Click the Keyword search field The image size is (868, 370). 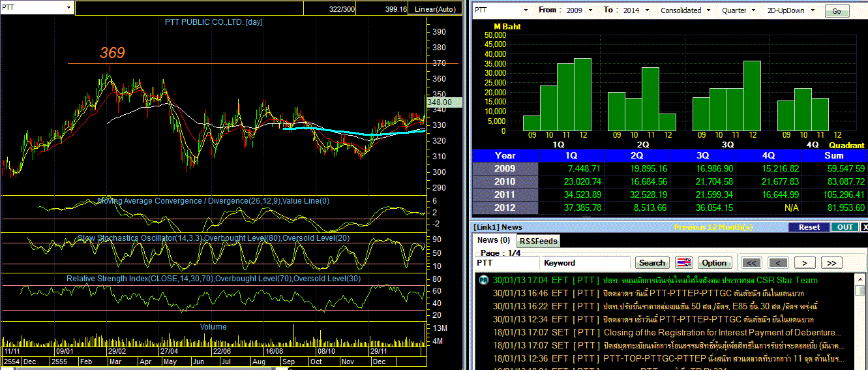(586, 262)
